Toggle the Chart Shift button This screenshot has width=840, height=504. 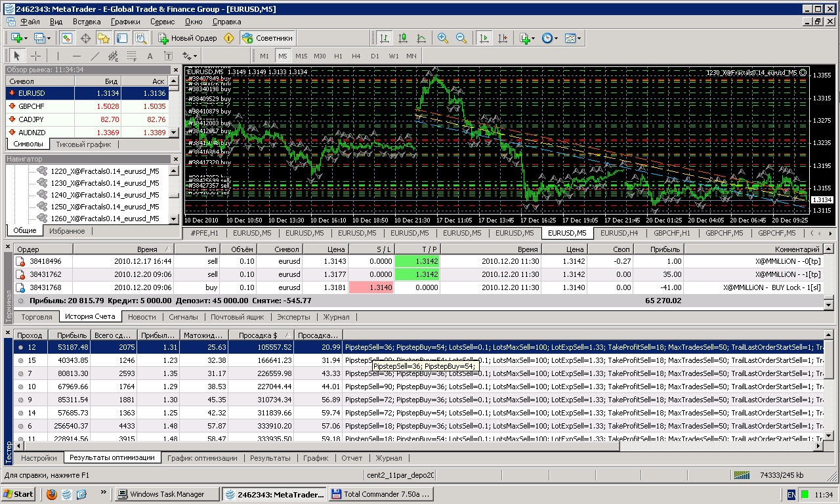[x=503, y=39]
